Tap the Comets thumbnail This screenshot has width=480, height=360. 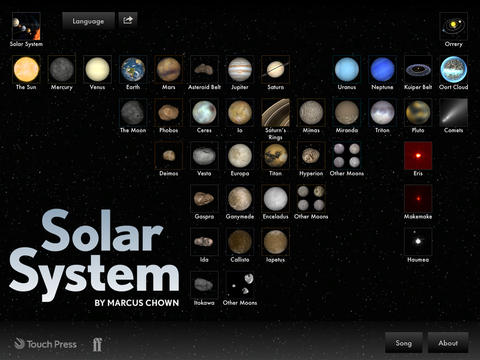tap(453, 112)
